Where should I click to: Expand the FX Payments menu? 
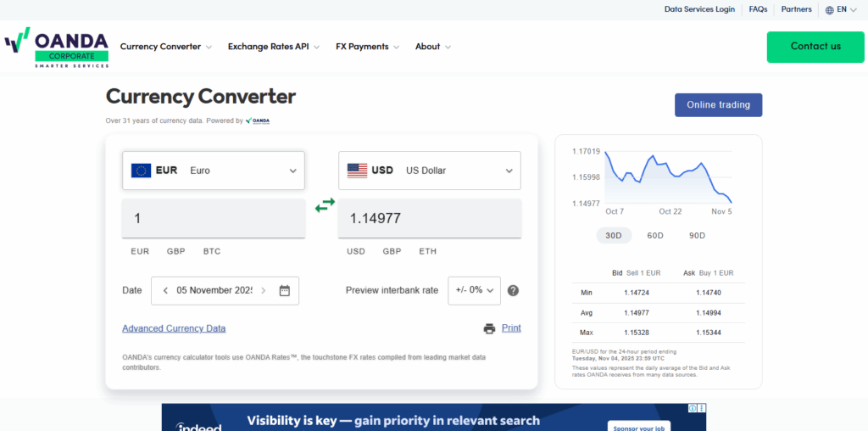[368, 47]
